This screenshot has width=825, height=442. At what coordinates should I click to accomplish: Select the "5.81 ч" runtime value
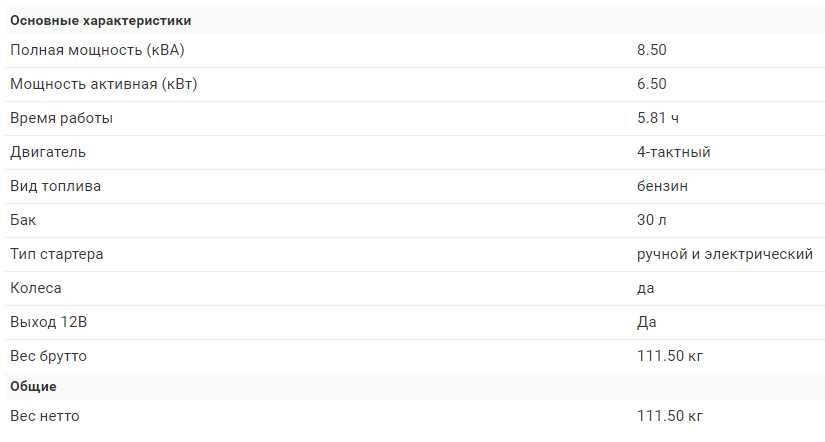pyautogui.click(x=658, y=118)
